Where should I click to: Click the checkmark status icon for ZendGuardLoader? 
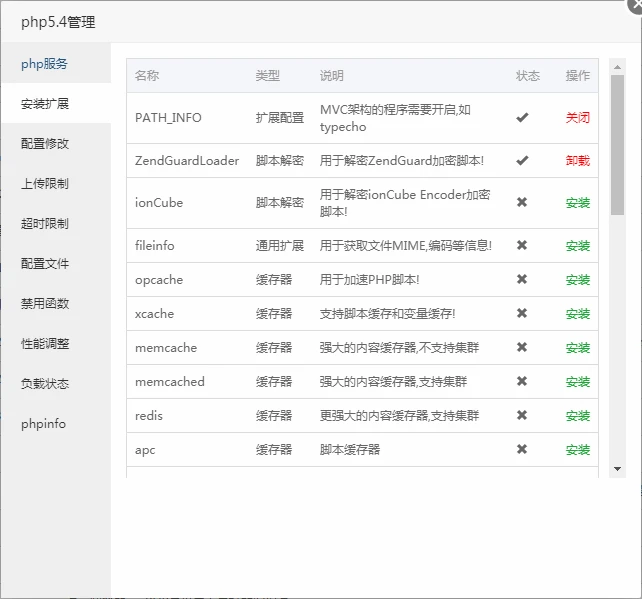point(521,161)
